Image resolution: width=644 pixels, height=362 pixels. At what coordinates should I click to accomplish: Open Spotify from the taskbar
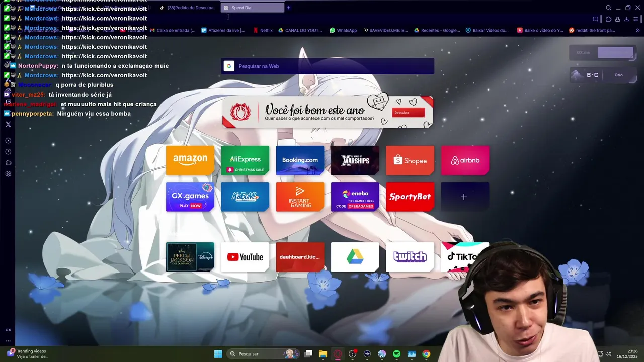(396, 354)
